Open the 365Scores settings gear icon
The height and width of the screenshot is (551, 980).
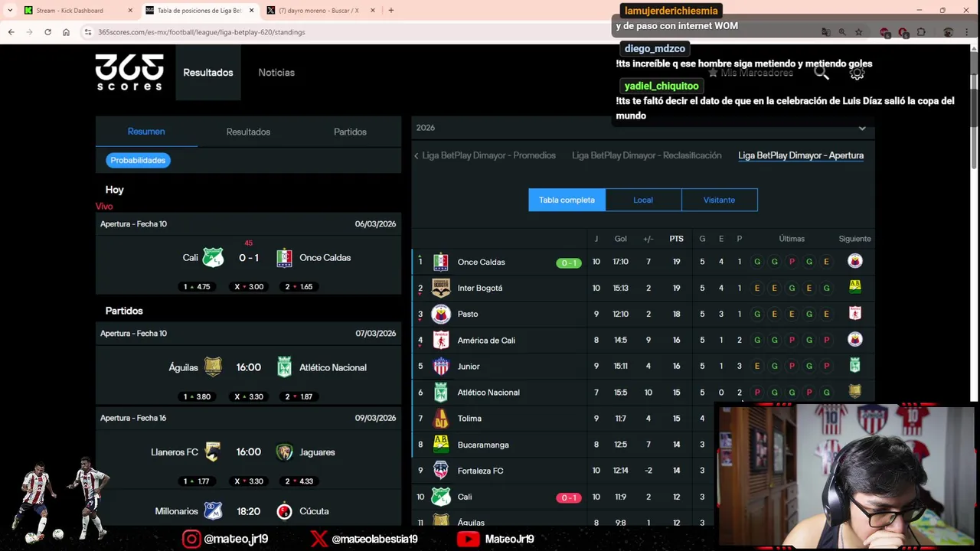point(857,73)
